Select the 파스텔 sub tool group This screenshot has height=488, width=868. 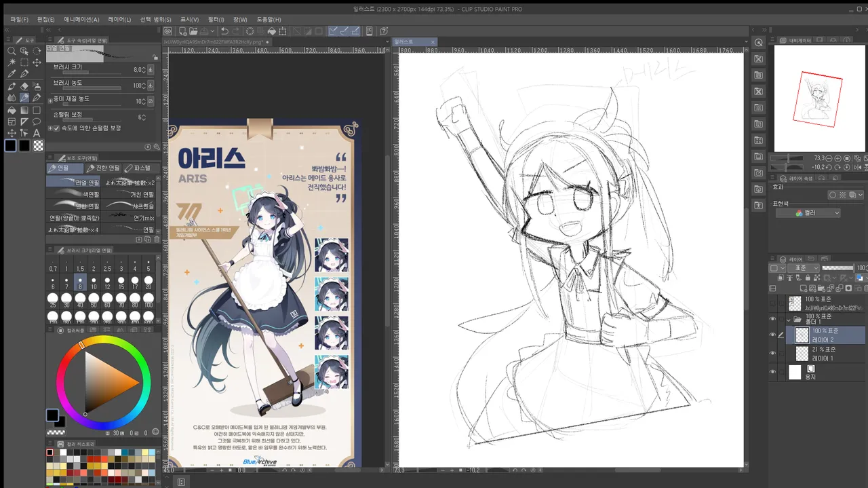tap(141, 168)
